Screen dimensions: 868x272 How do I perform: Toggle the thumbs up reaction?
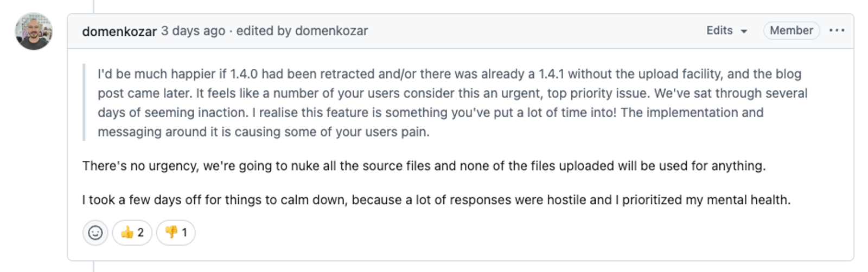132,233
